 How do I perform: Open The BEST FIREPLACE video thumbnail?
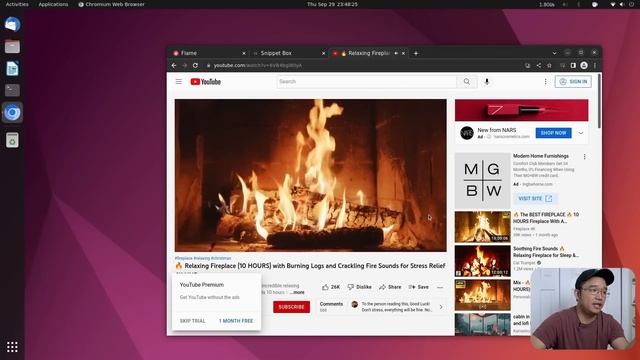(x=482, y=227)
